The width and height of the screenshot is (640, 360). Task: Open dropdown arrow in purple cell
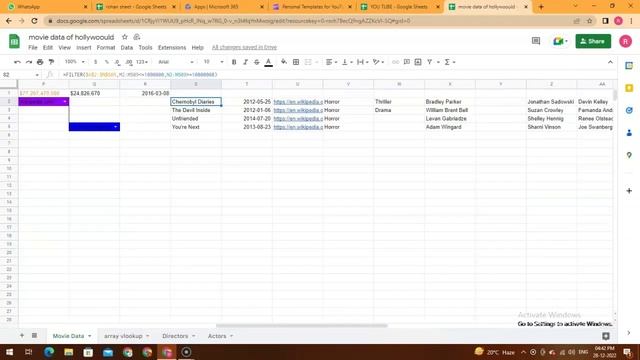point(64,102)
